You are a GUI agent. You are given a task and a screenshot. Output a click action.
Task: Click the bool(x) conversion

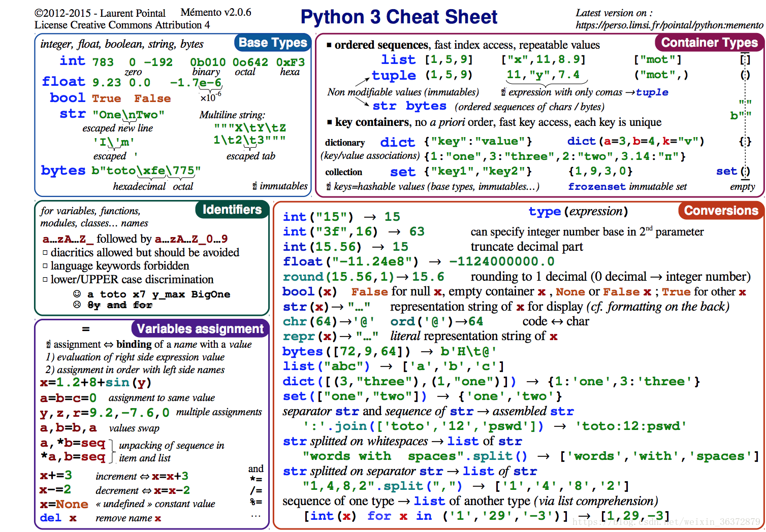click(310, 292)
